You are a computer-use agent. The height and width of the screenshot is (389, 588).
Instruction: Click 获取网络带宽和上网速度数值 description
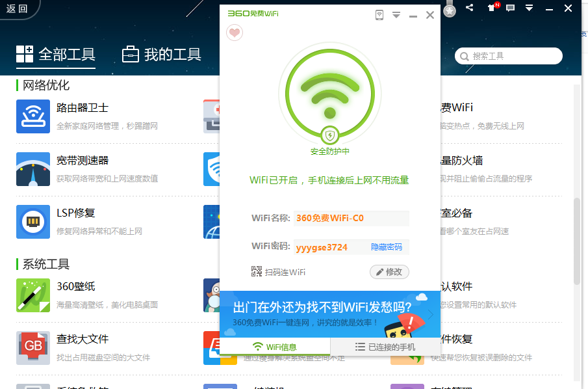tap(107, 179)
